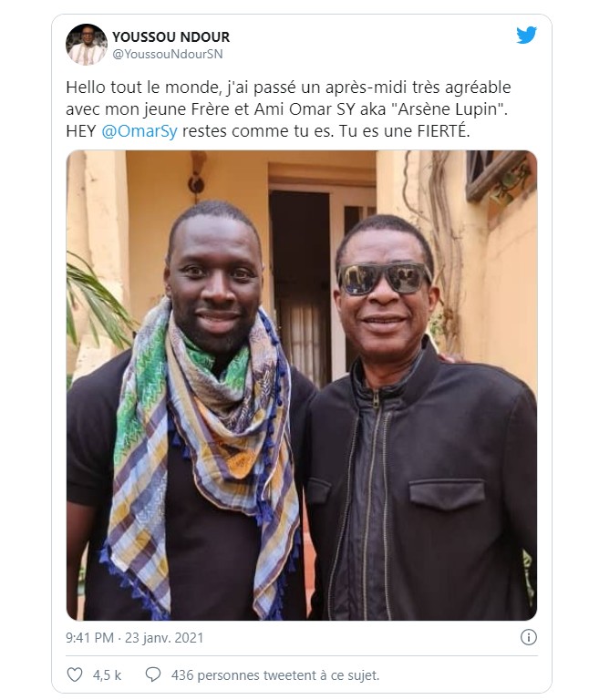
Task: Open the info circle icon
Action: pyautogui.click(x=528, y=637)
